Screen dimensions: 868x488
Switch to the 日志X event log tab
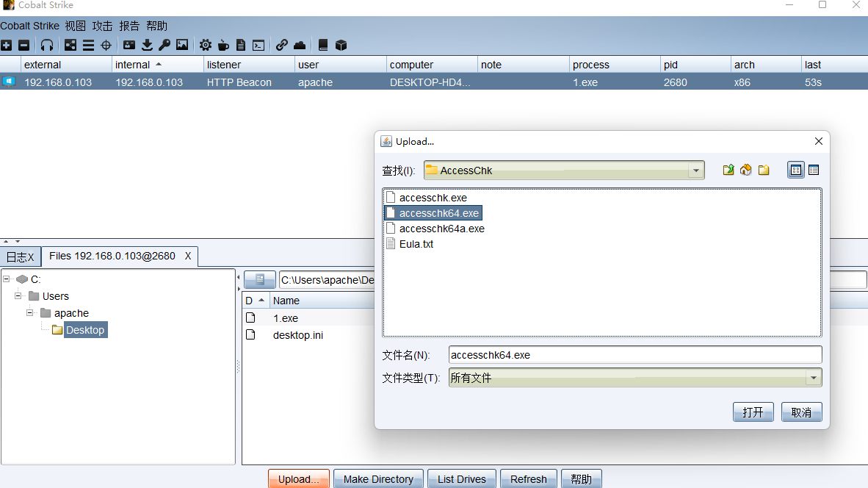[21, 257]
